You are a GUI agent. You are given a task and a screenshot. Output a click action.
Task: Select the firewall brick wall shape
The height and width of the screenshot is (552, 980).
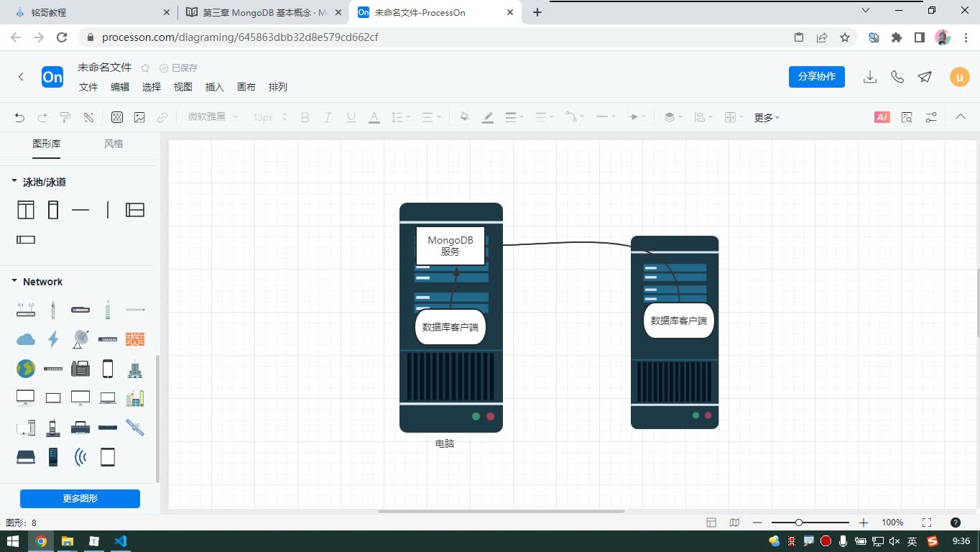point(135,339)
